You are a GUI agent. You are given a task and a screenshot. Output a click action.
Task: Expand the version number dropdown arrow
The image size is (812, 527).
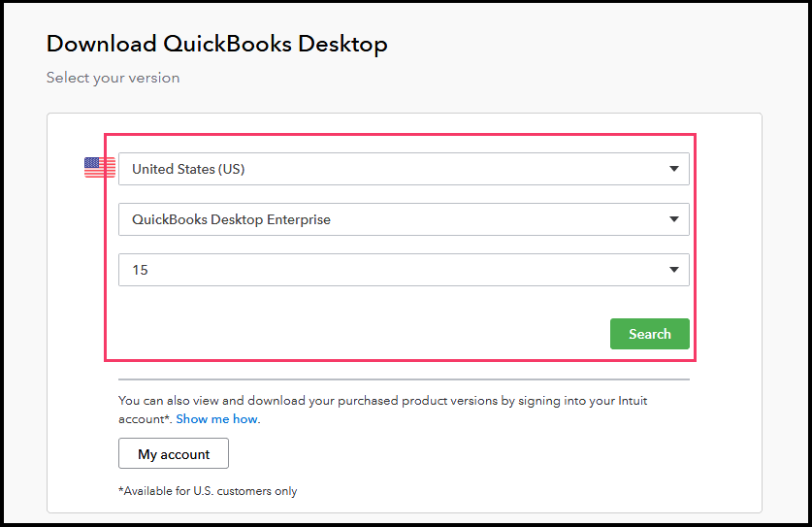[x=674, y=270]
